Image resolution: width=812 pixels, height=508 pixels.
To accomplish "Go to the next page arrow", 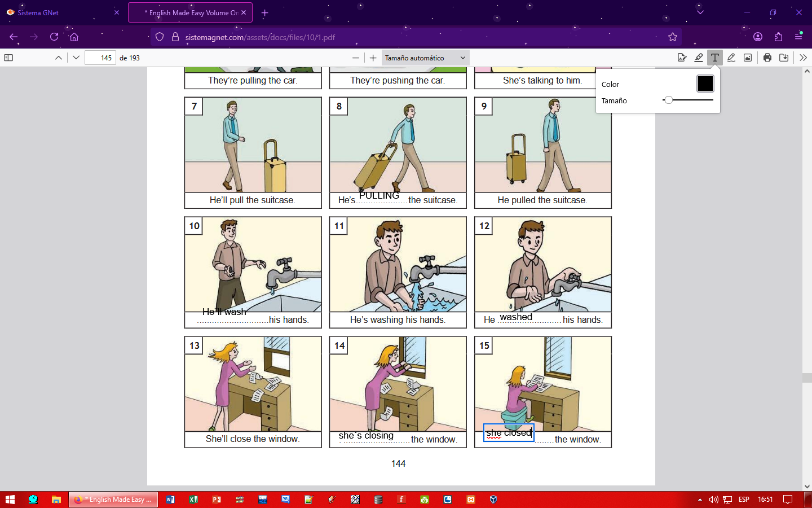I will (76, 58).
